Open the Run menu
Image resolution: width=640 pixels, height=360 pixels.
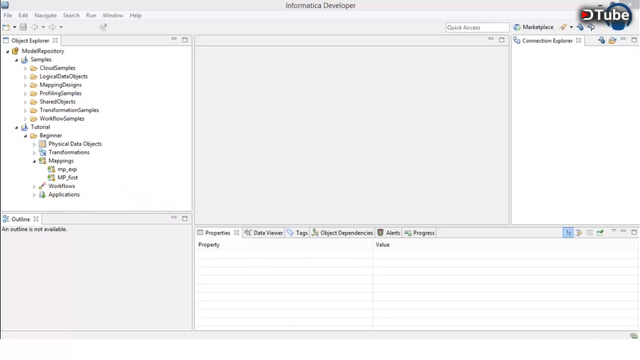pos(91,15)
